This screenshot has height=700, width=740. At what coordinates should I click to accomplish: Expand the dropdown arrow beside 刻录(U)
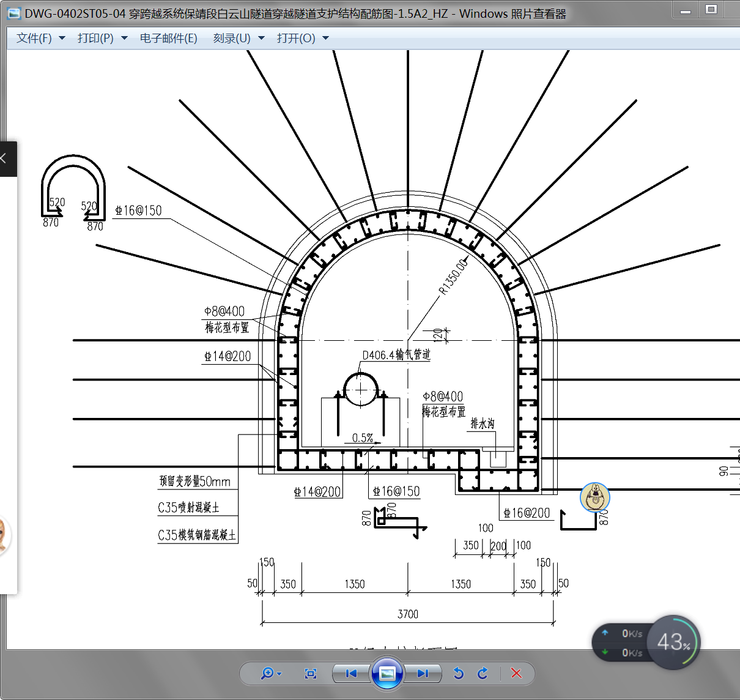pos(262,38)
